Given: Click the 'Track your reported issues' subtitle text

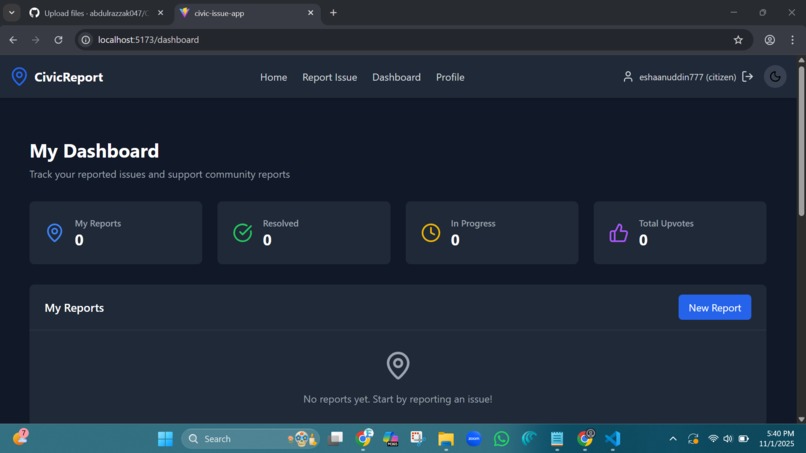Looking at the screenshot, I should tap(159, 174).
